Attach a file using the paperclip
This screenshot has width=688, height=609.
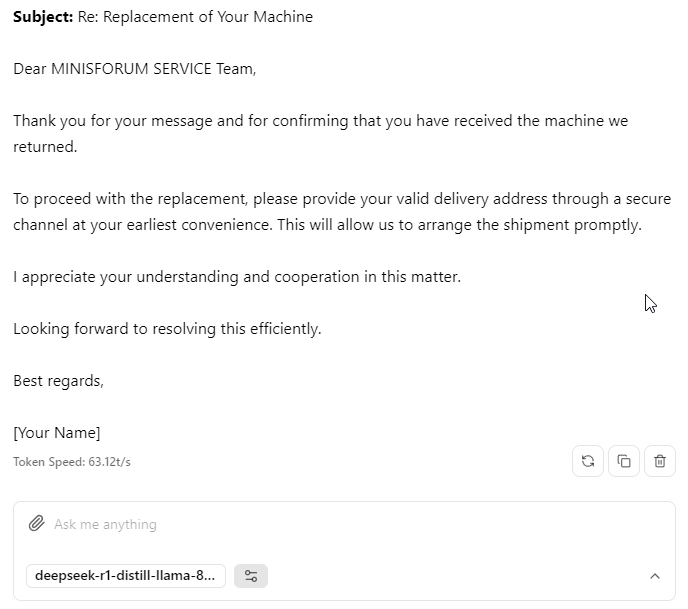(x=36, y=523)
